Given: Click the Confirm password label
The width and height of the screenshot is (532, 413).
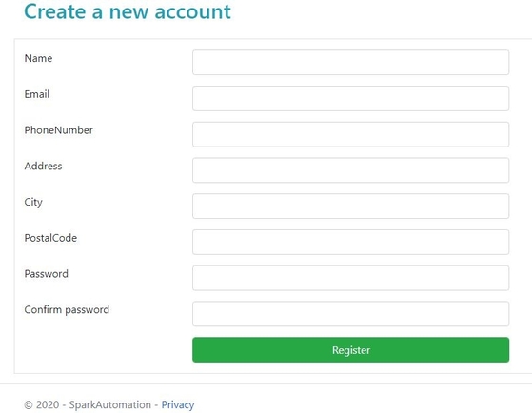Looking at the screenshot, I should pos(67,310).
